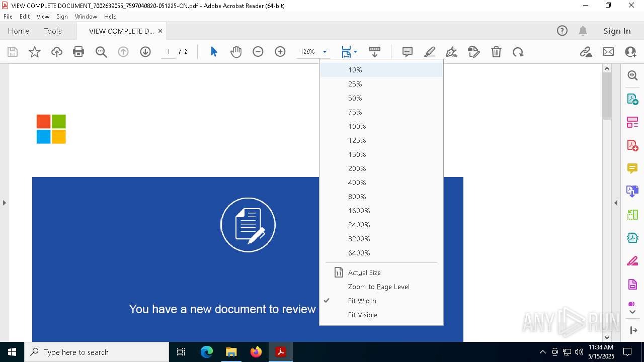Close the VIEW COMPLETE D... document tab
Screen dimensions: 644x362
point(160,31)
